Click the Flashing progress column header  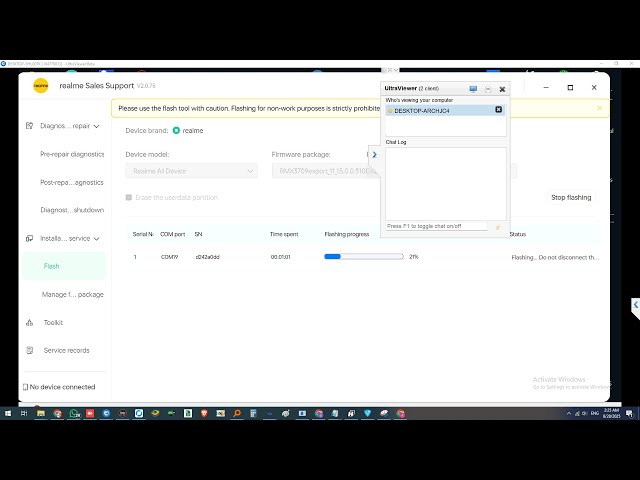(x=347, y=234)
